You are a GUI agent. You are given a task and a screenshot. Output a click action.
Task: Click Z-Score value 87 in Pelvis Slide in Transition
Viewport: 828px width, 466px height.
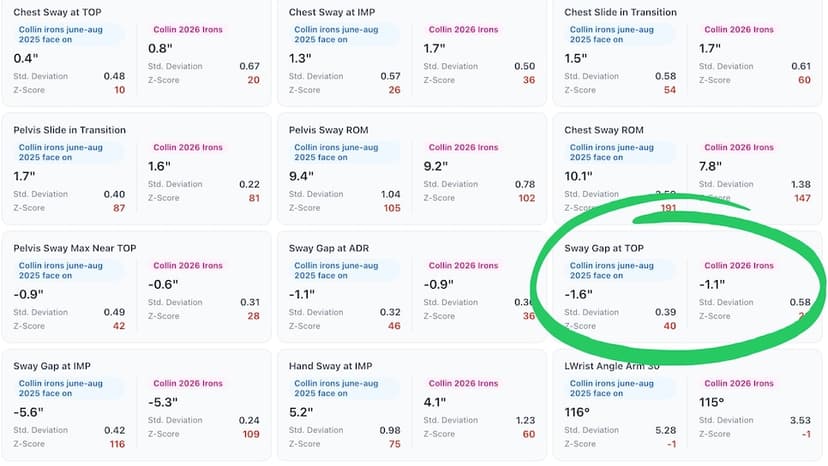(x=119, y=208)
